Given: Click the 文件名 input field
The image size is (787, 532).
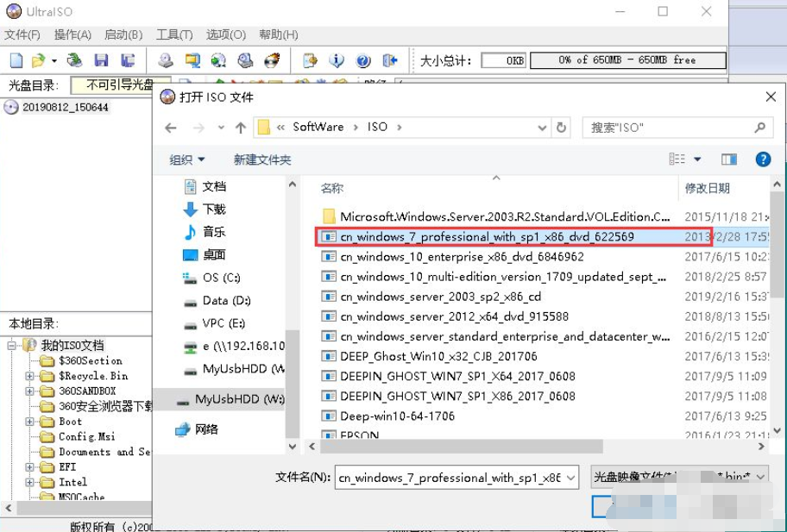Looking at the screenshot, I should (x=449, y=477).
